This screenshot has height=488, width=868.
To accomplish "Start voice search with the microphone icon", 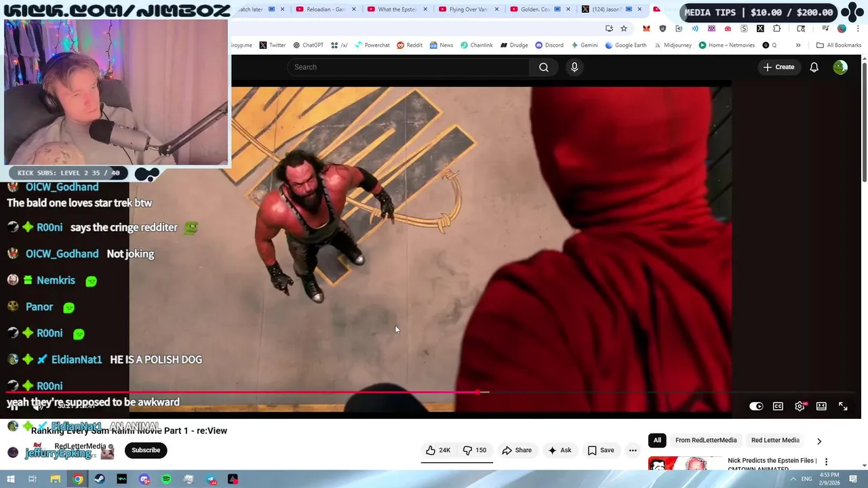I will pos(574,67).
